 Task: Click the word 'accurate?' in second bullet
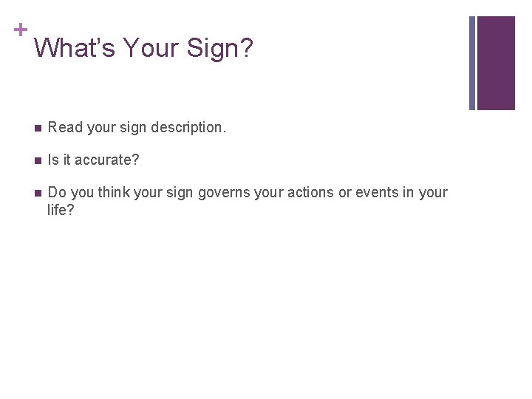(107, 160)
